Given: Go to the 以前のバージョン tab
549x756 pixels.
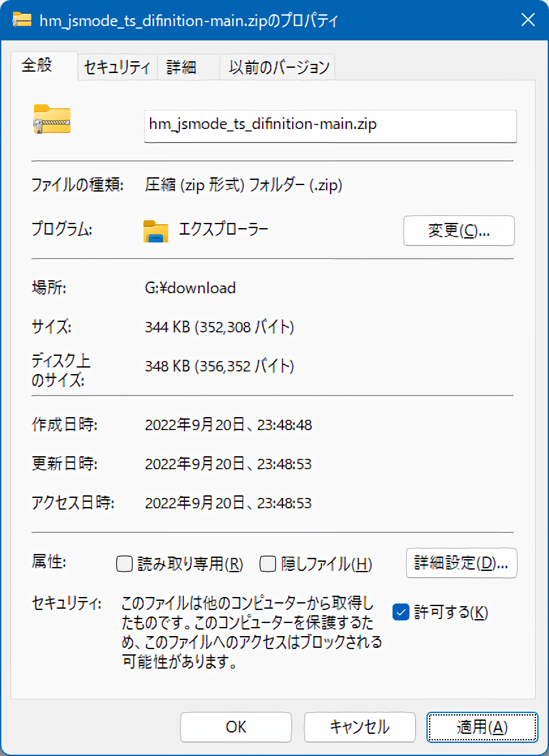Looking at the screenshot, I should coord(278,67).
